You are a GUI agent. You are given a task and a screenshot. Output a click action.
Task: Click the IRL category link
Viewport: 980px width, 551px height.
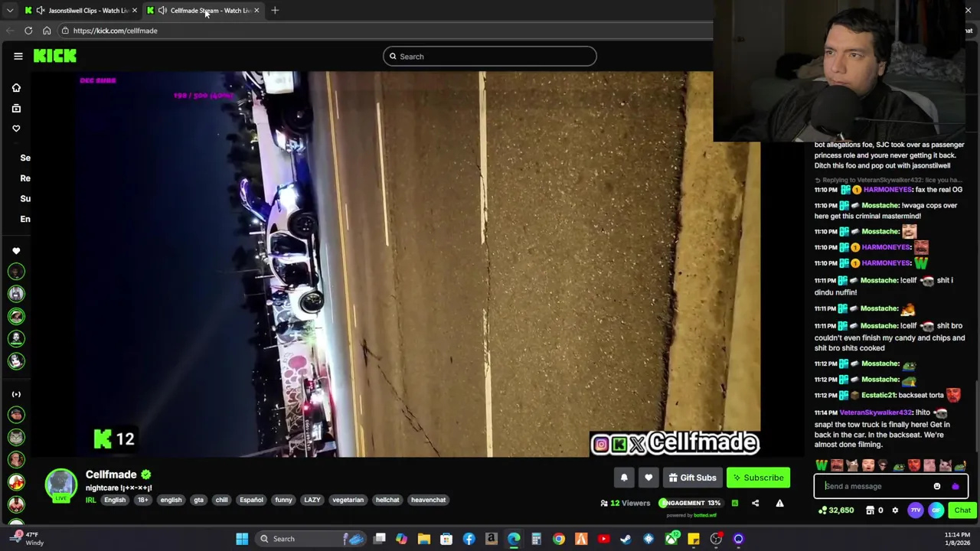tap(90, 500)
